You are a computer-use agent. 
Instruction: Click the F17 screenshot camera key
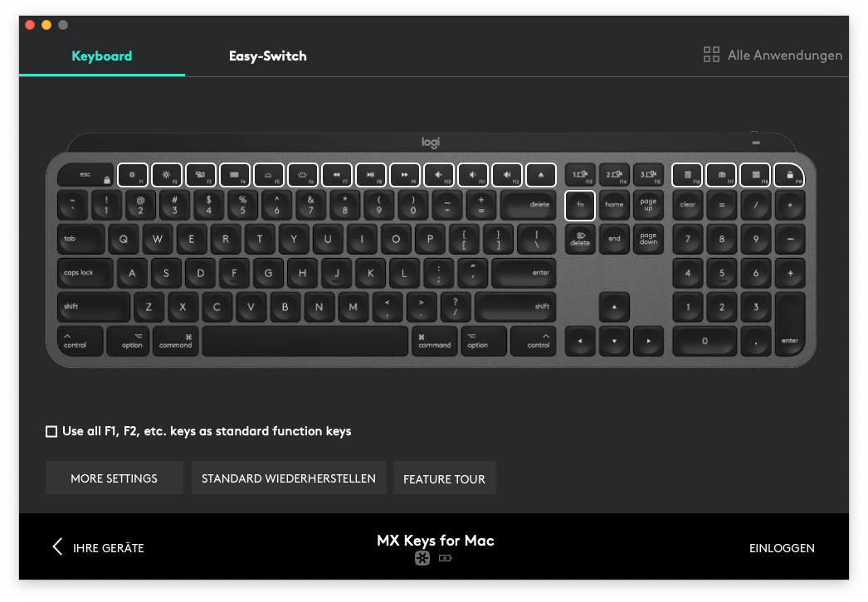coord(721,175)
